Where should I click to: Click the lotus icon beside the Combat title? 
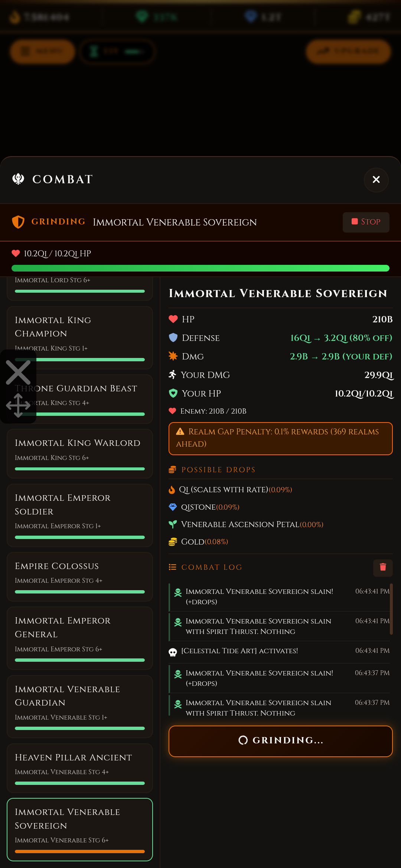click(18, 179)
